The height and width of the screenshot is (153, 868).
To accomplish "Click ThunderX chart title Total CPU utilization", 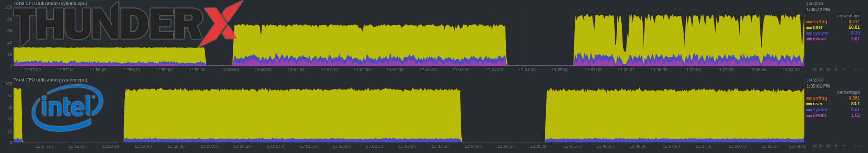I will tap(51, 3).
